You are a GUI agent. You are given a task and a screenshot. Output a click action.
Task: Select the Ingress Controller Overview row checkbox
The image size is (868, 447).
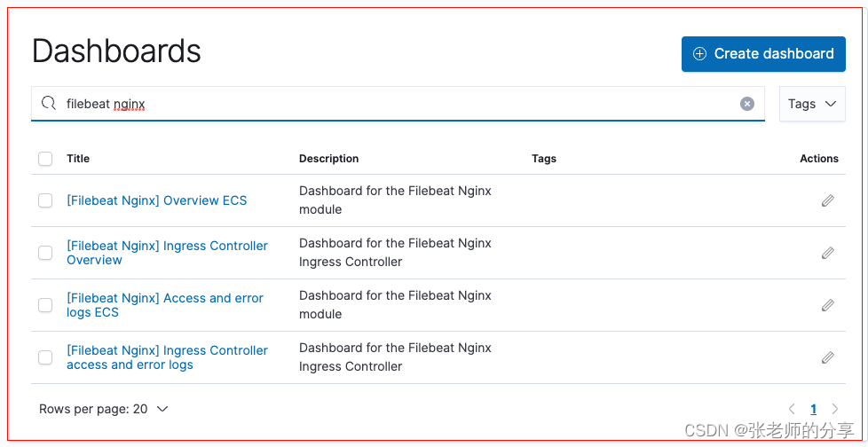point(45,253)
